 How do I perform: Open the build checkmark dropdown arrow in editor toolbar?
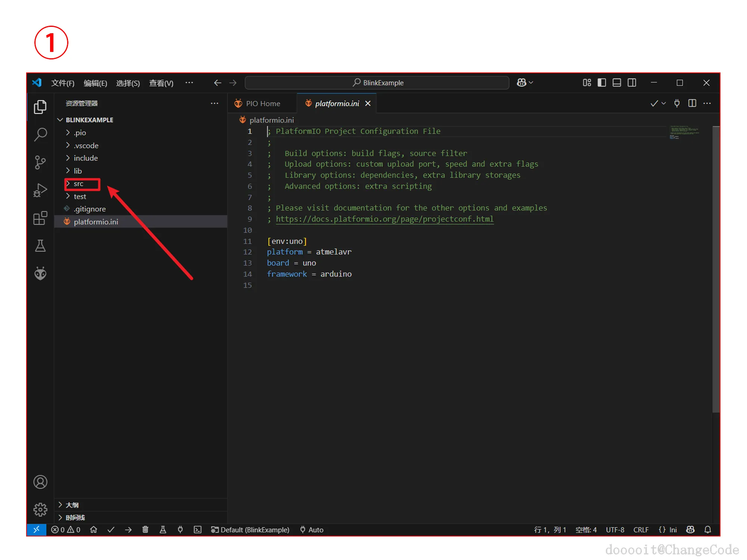[x=664, y=103]
